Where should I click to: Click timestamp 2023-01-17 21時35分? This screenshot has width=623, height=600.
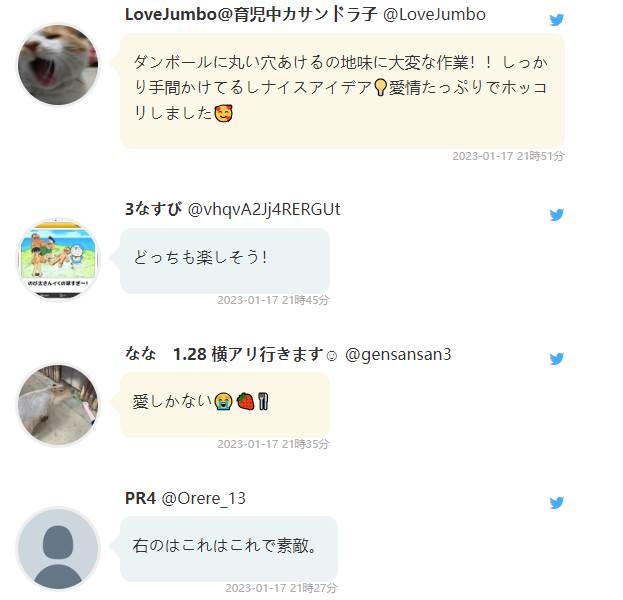pos(273,444)
